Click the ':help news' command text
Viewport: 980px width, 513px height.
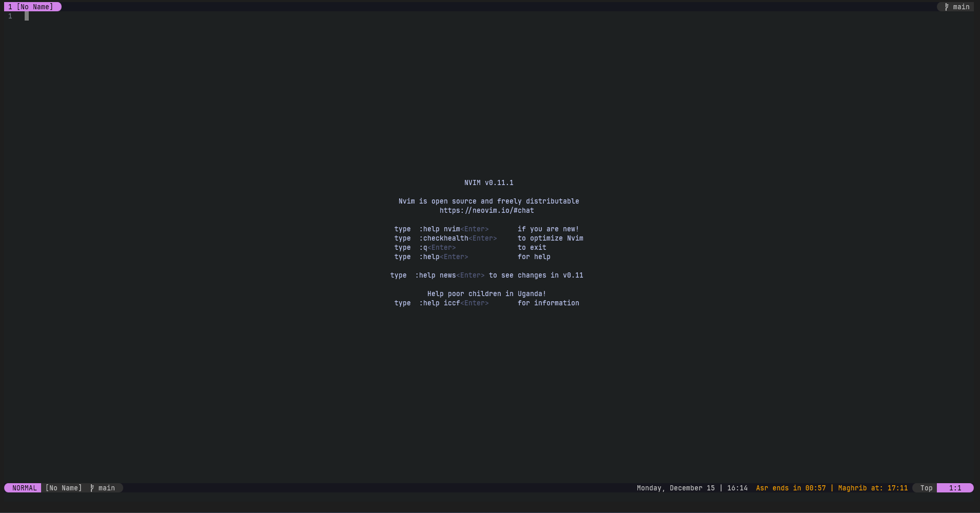click(435, 275)
